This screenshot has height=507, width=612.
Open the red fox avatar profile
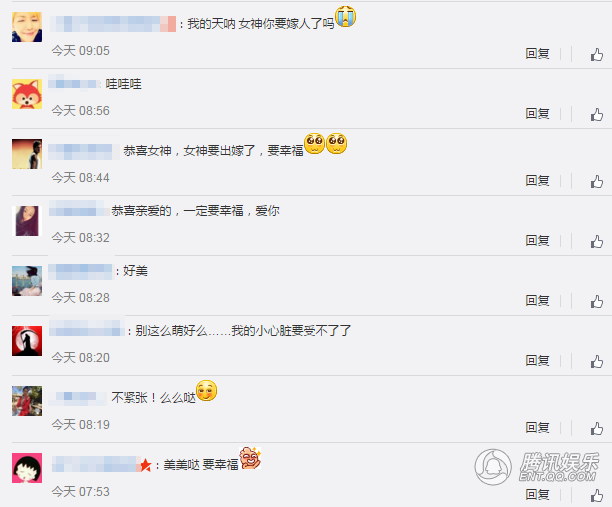click(x=27, y=94)
